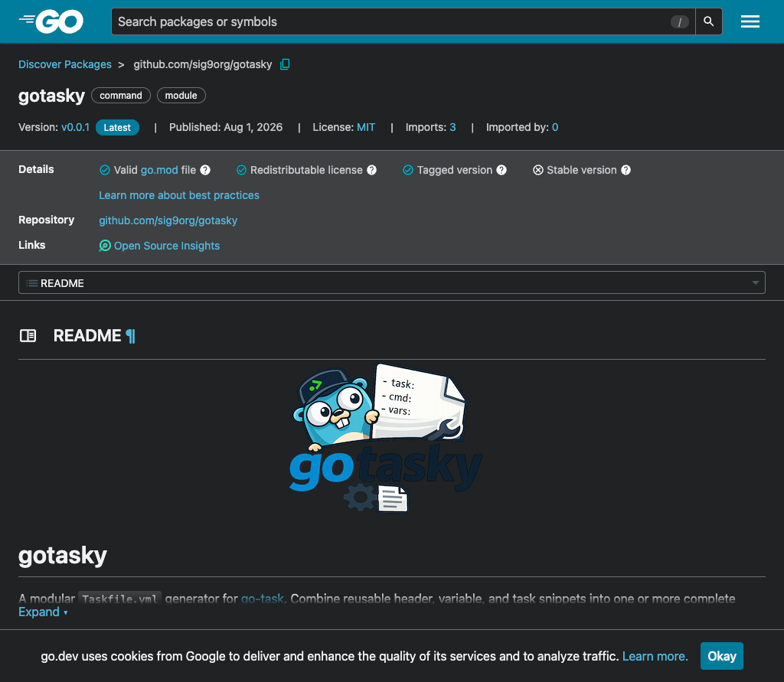Screen dimensions: 784x682
Task: Open github.com/sig9org/gotasky repository link
Action: [168, 220]
